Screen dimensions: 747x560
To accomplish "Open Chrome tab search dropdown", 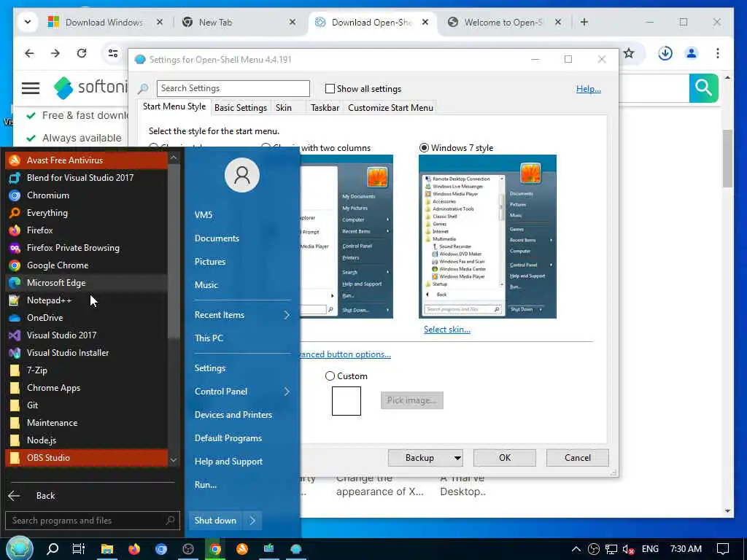I will 28,22.
